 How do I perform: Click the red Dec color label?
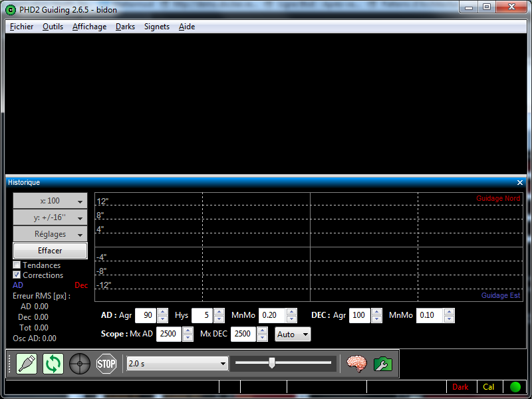(x=81, y=285)
